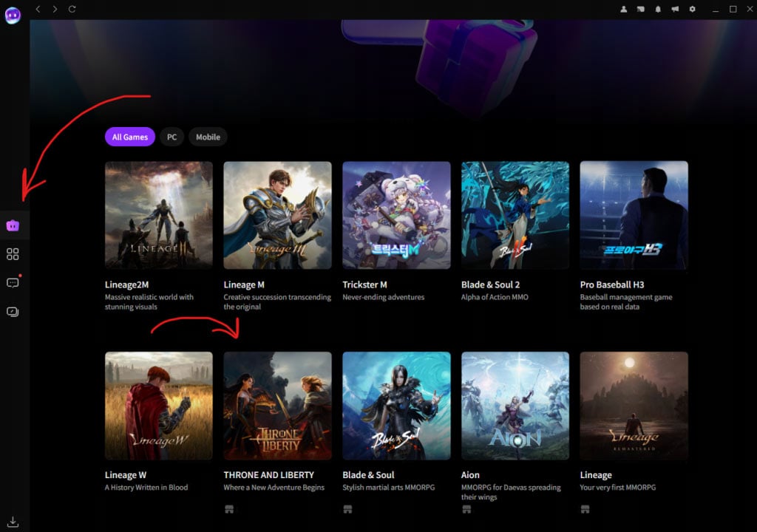Select the purple games home icon in the sidebar

point(13,225)
